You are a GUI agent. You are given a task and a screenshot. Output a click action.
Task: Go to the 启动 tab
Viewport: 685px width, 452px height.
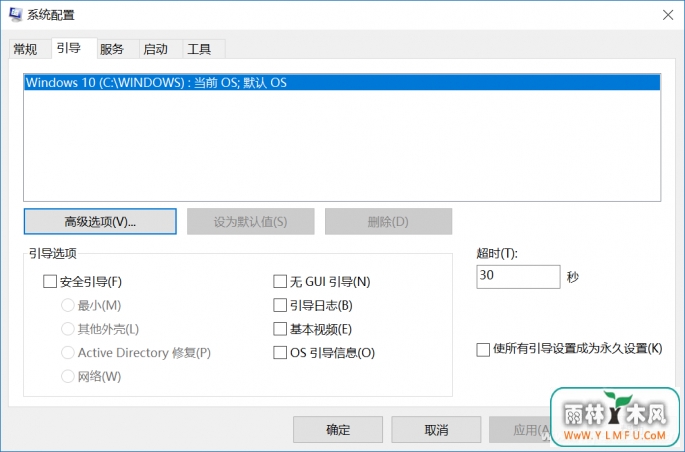pos(160,49)
